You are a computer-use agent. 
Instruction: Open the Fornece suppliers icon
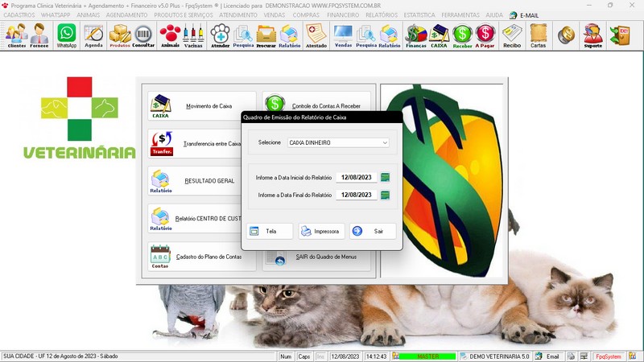[39, 35]
